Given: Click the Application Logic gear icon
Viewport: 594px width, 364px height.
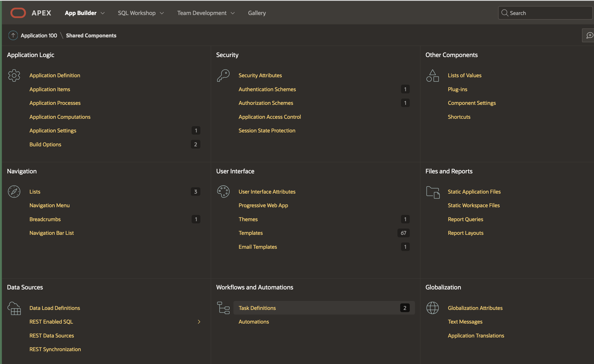Looking at the screenshot, I should click(x=14, y=75).
